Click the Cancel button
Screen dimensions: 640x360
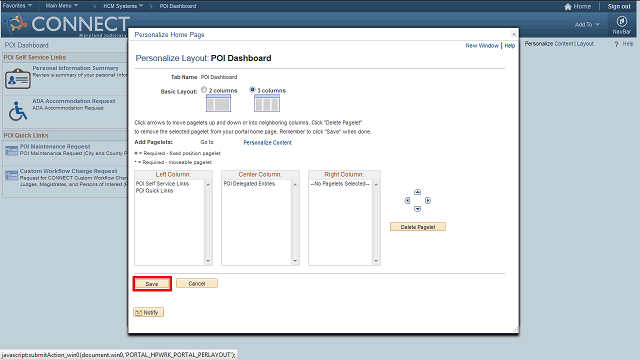pyautogui.click(x=197, y=283)
